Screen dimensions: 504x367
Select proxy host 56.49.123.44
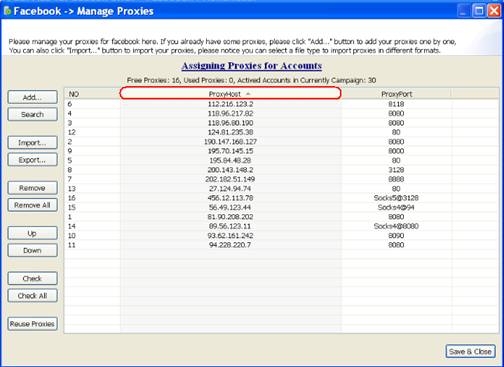pos(230,207)
